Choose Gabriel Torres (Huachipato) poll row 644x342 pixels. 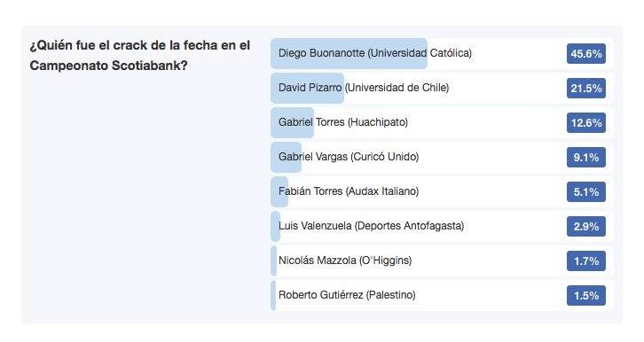(442, 122)
